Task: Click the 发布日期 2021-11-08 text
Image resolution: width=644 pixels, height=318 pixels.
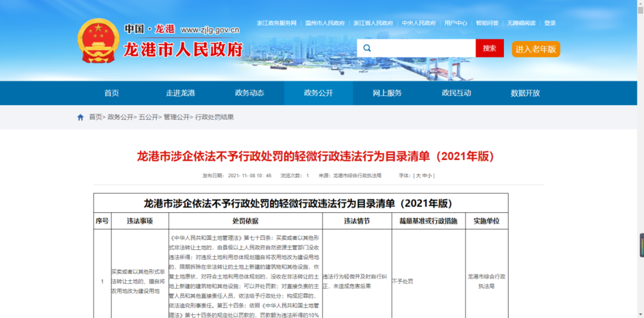Action: (x=237, y=176)
